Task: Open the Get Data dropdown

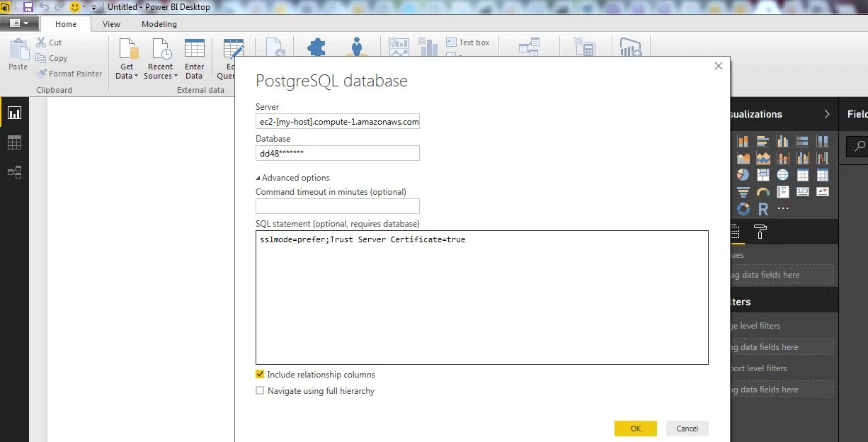Action: (127, 59)
